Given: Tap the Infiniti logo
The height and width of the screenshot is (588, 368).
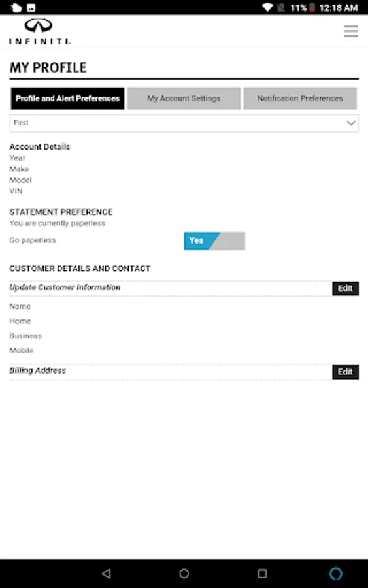Looking at the screenshot, I should 39,31.
